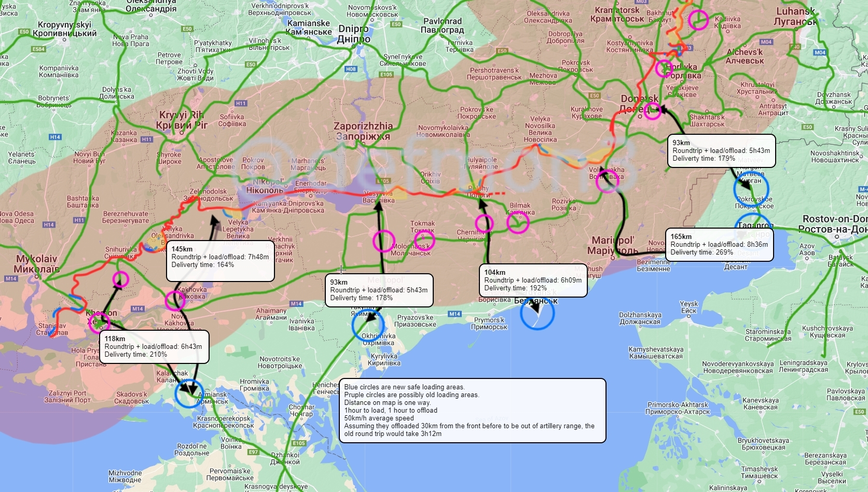
Task: Select the magenta circle on Donetsk
Action: click(x=652, y=109)
